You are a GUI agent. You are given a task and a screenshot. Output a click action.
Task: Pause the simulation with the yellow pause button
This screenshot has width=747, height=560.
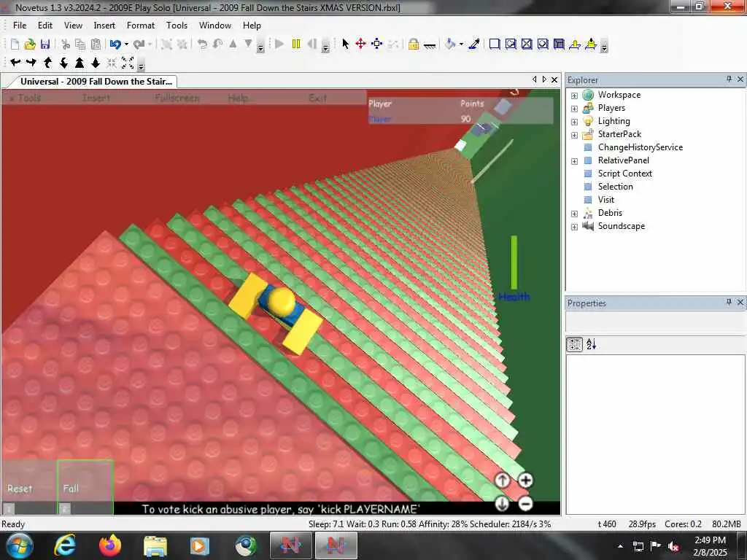click(x=296, y=44)
